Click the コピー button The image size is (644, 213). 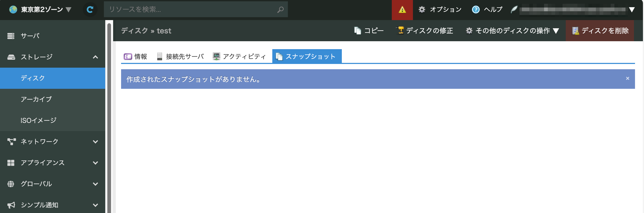click(x=369, y=31)
